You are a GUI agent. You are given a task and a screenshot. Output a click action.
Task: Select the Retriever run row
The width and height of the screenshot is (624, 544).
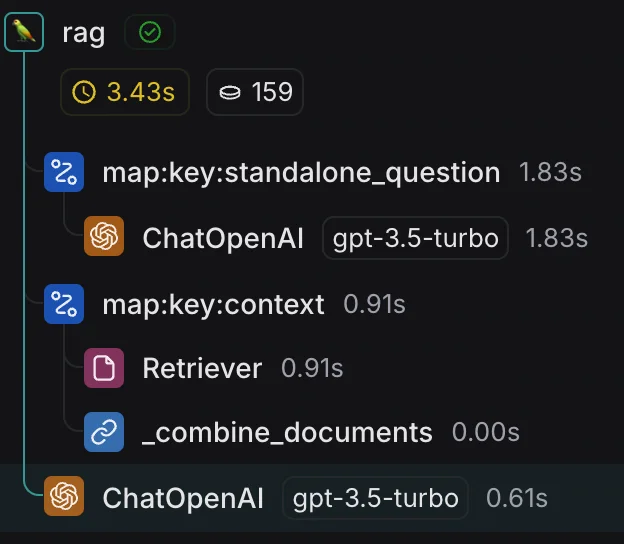[x=202, y=368]
